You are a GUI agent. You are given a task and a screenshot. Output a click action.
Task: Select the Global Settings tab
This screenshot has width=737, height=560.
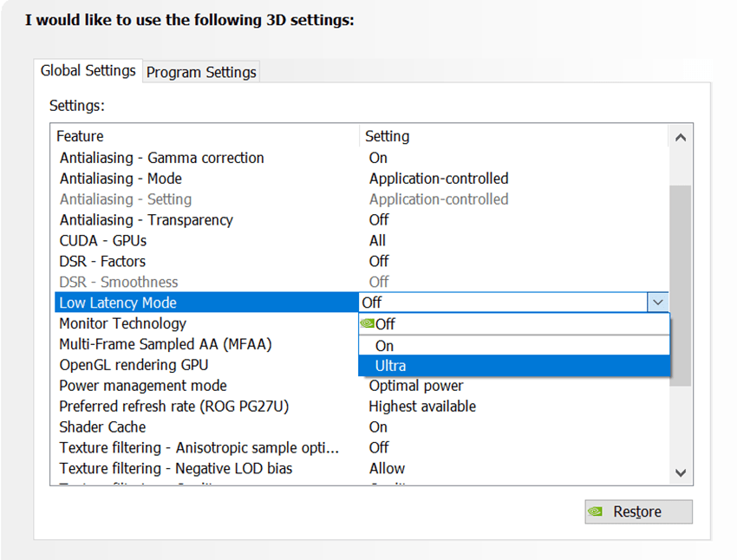pyautogui.click(x=88, y=71)
